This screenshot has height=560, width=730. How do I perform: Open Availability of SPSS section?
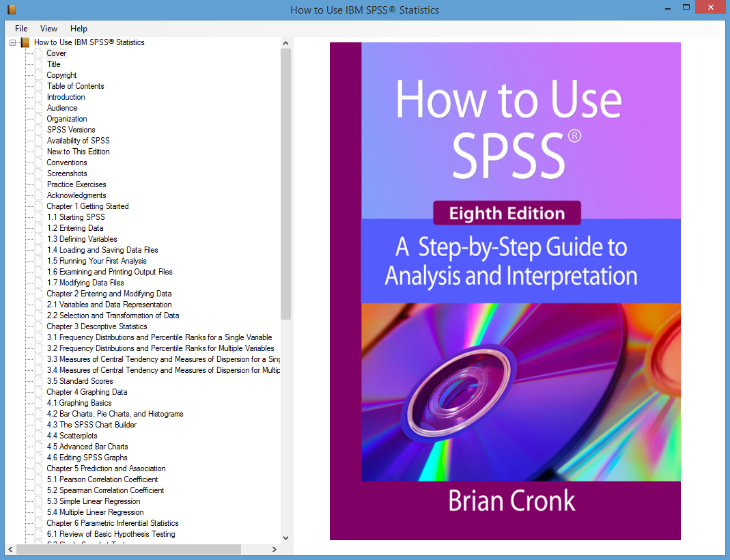click(79, 141)
